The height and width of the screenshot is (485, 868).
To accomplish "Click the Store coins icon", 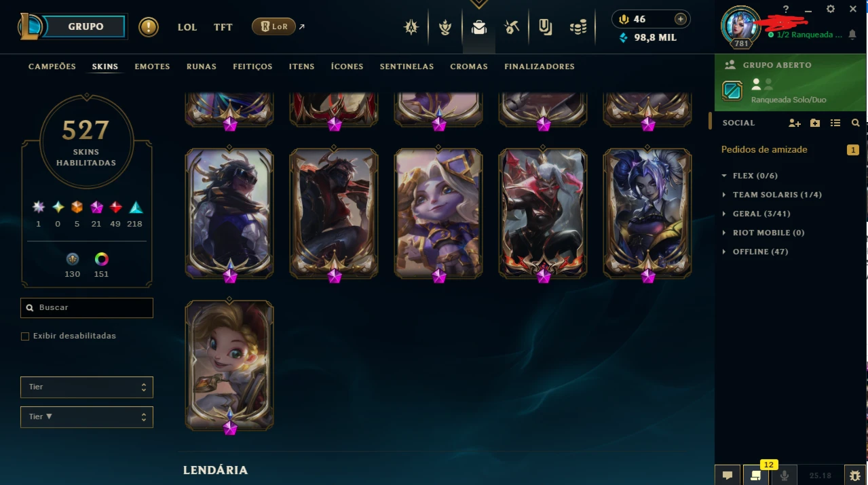I will coord(578,27).
